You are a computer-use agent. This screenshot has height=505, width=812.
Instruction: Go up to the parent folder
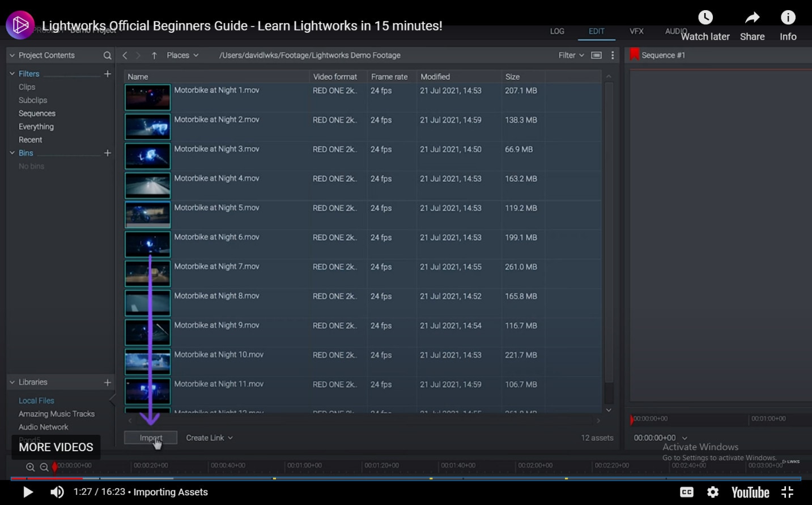[154, 55]
